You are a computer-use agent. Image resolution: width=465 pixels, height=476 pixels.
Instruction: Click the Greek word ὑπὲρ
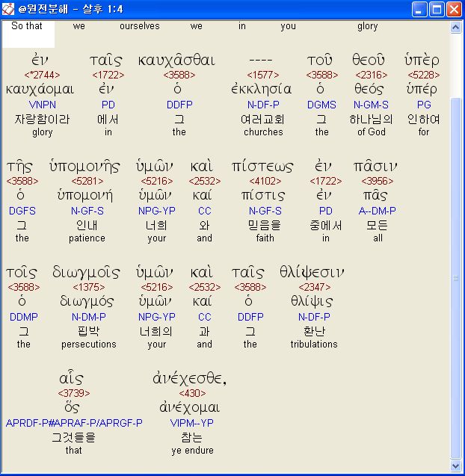[422, 60]
